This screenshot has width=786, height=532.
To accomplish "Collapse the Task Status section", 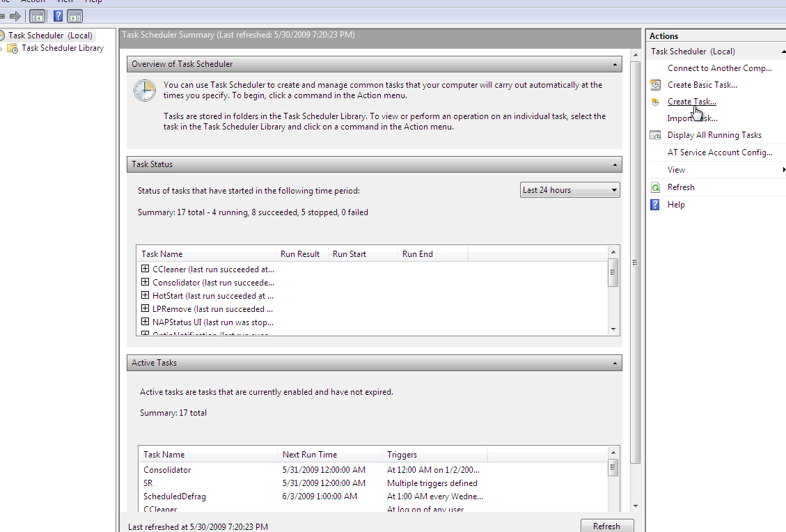I will (x=615, y=165).
